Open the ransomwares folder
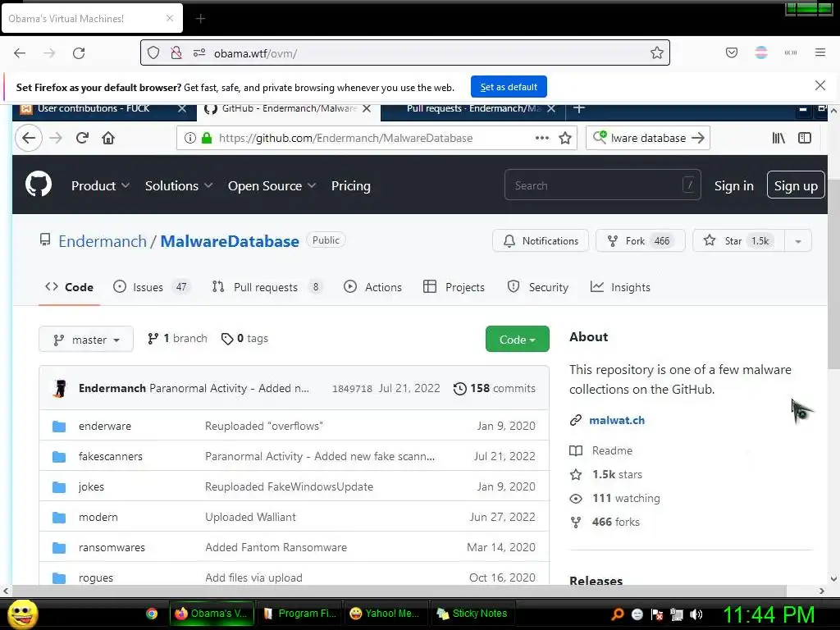Screen dimensions: 840x630 pyautogui.click(x=112, y=547)
